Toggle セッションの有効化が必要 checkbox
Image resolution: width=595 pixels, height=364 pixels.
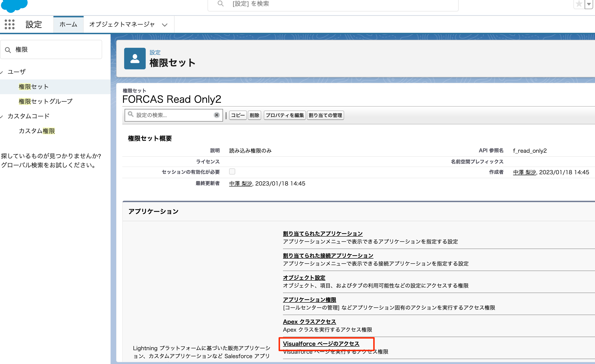pos(232,172)
